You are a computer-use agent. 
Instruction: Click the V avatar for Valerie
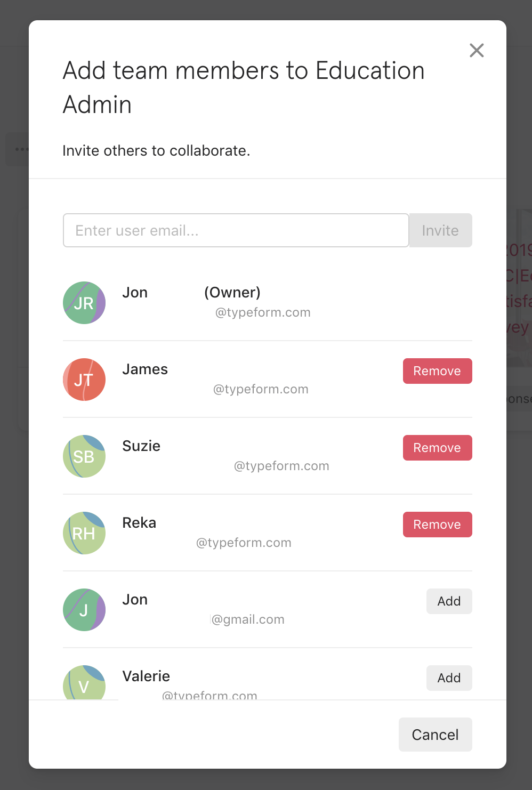[84, 682]
